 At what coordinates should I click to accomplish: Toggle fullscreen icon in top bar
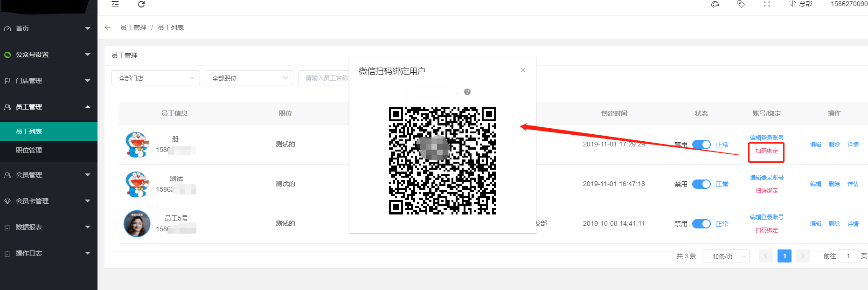coord(767,4)
